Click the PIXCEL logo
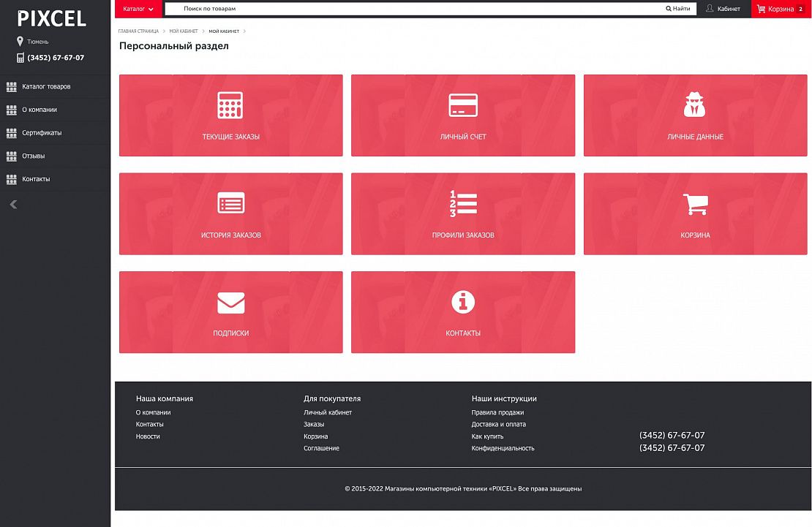Image resolution: width=812 pixels, height=527 pixels. 52,19
